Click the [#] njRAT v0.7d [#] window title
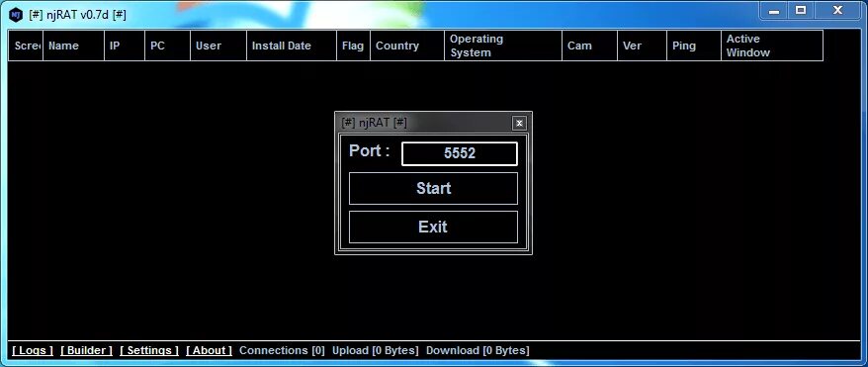Screen dimensions: 868x367 click(x=77, y=15)
